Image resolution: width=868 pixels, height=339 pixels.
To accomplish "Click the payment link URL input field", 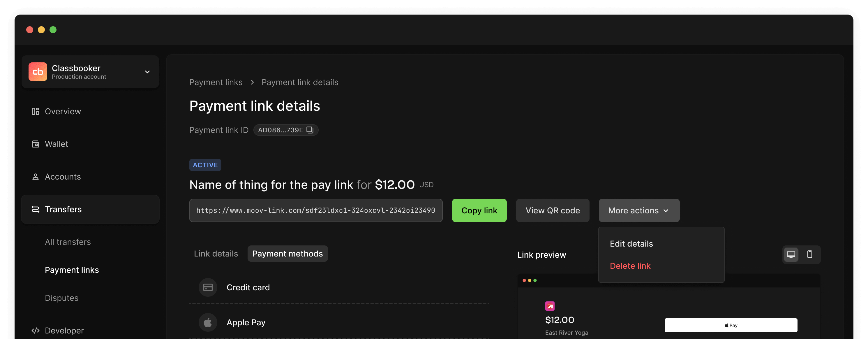I will [316, 210].
